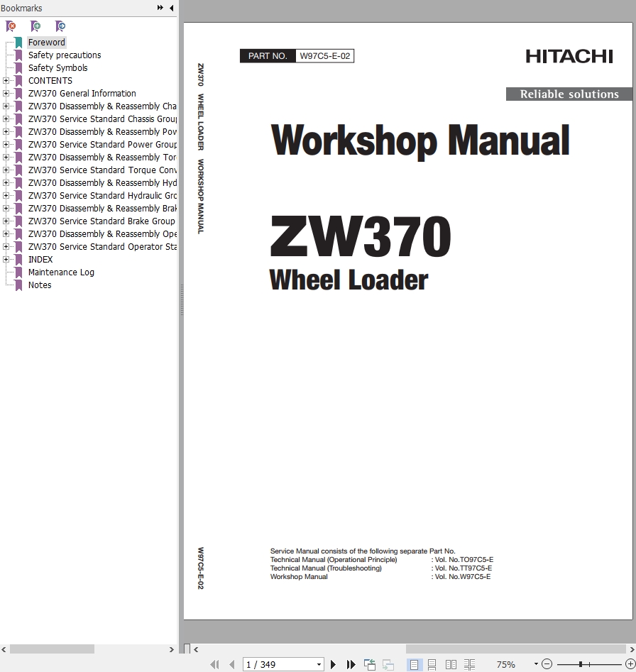The height and width of the screenshot is (672, 636).
Task: Click the Vol. No.TT97C5-E text
Action: click(x=464, y=568)
